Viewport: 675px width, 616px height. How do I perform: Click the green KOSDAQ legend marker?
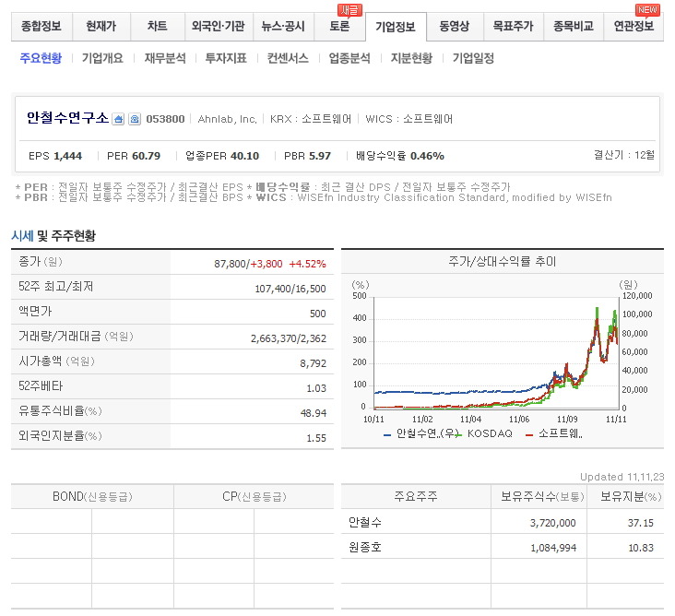(x=459, y=433)
